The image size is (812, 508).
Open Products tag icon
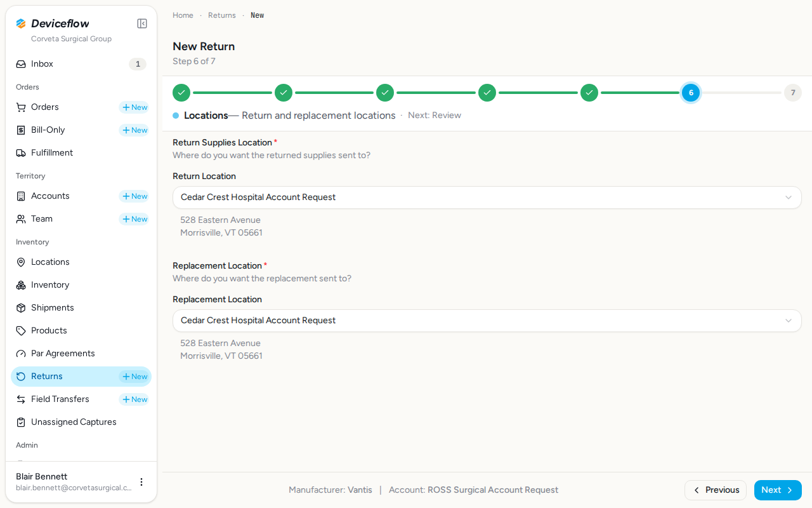(x=21, y=331)
